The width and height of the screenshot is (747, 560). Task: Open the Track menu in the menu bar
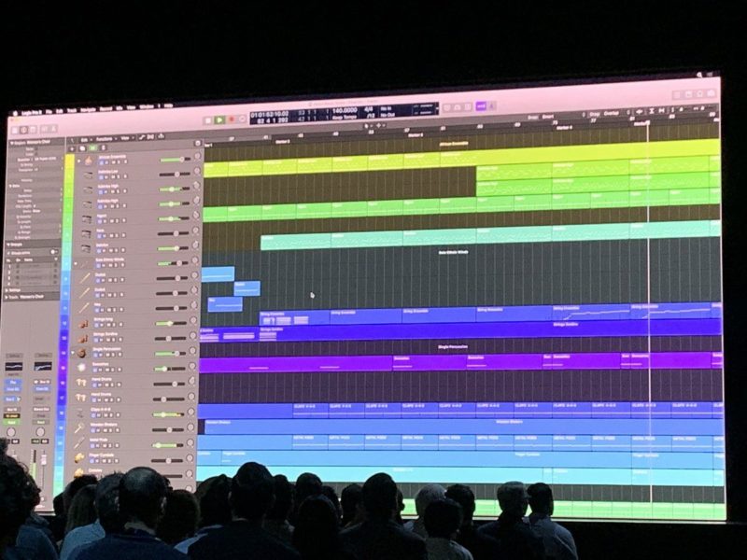[x=71, y=110]
